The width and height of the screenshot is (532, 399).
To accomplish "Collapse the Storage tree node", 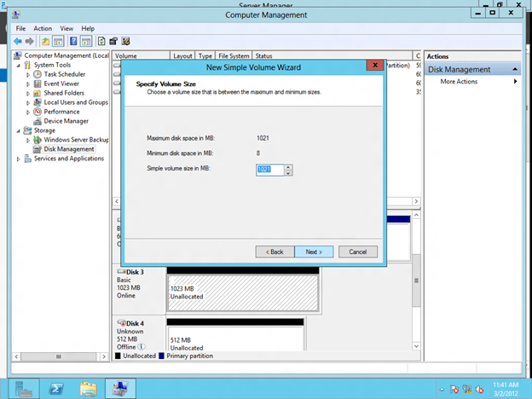I will tap(19, 130).
